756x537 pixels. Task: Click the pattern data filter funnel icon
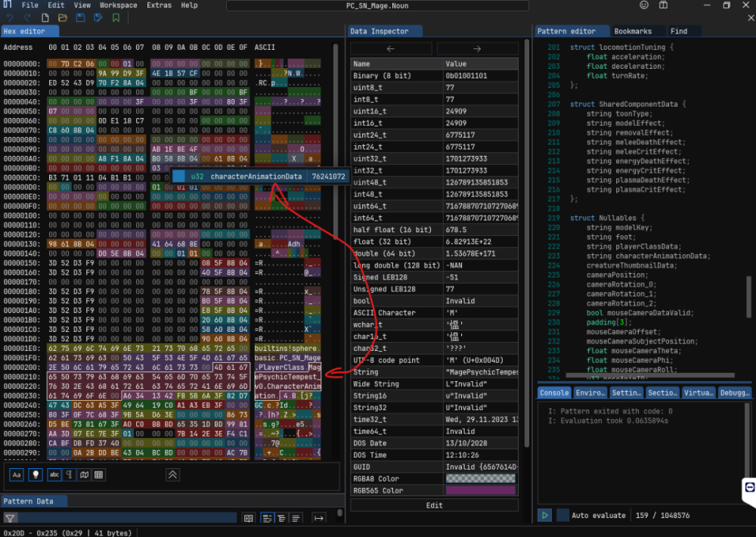click(x=11, y=518)
